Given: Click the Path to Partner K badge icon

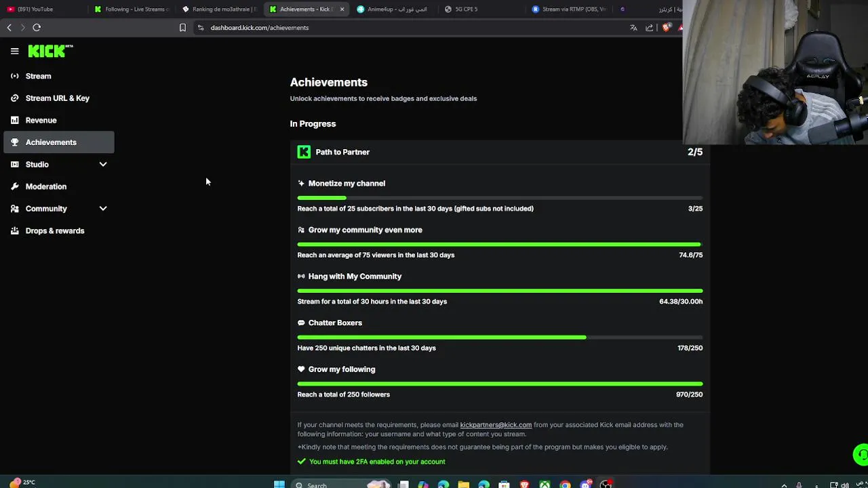Looking at the screenshot, I should 304,152.
